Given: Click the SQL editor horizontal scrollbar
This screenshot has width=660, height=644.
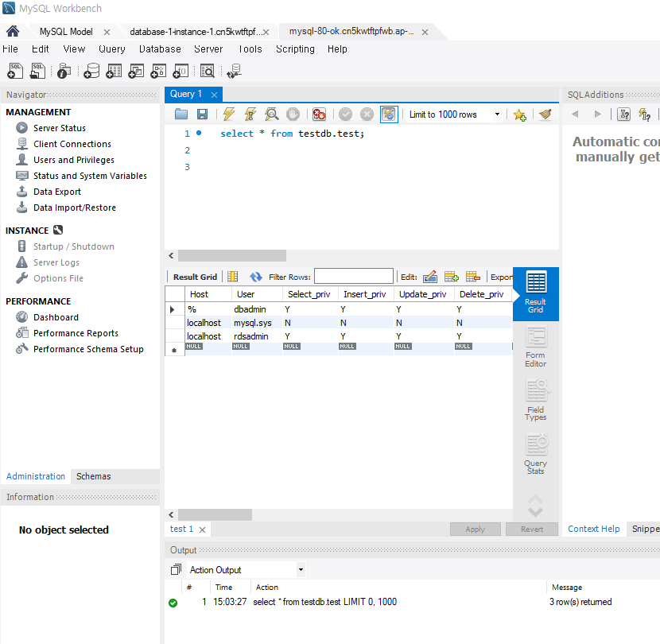Looking at the screenshot, I should [232, 255].
